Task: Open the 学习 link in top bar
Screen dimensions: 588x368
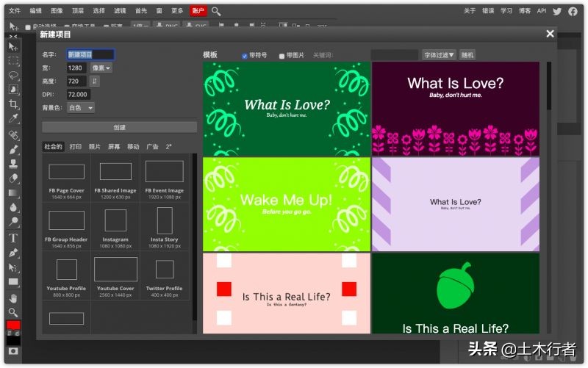Action: (x=506, y=11)
